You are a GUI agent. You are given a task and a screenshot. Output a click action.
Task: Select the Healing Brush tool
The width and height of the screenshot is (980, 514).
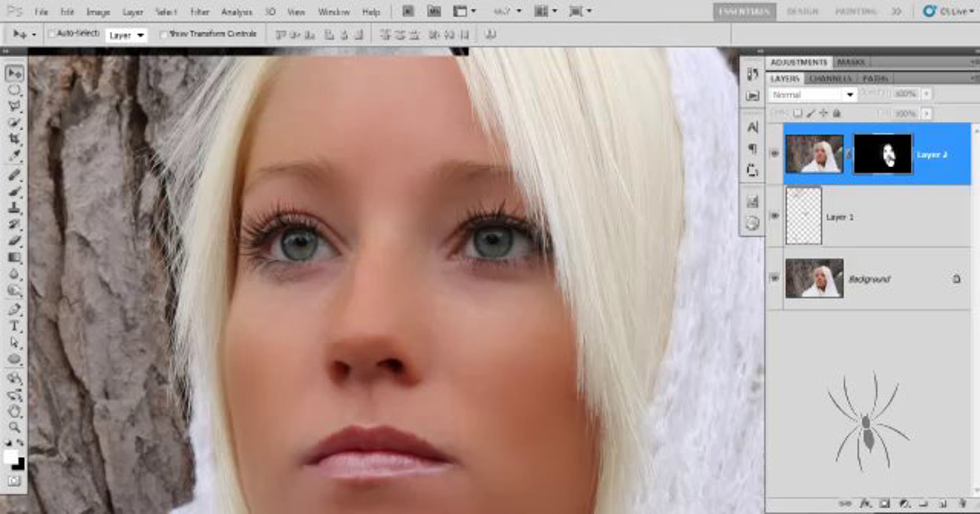[x=14, y=175]
